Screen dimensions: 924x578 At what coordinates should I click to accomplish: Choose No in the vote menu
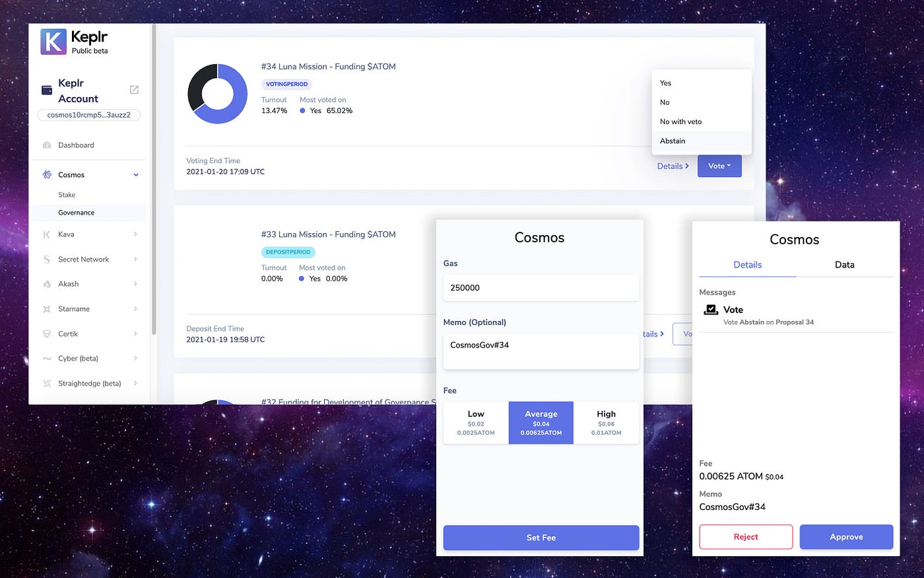tap(702, 102)
